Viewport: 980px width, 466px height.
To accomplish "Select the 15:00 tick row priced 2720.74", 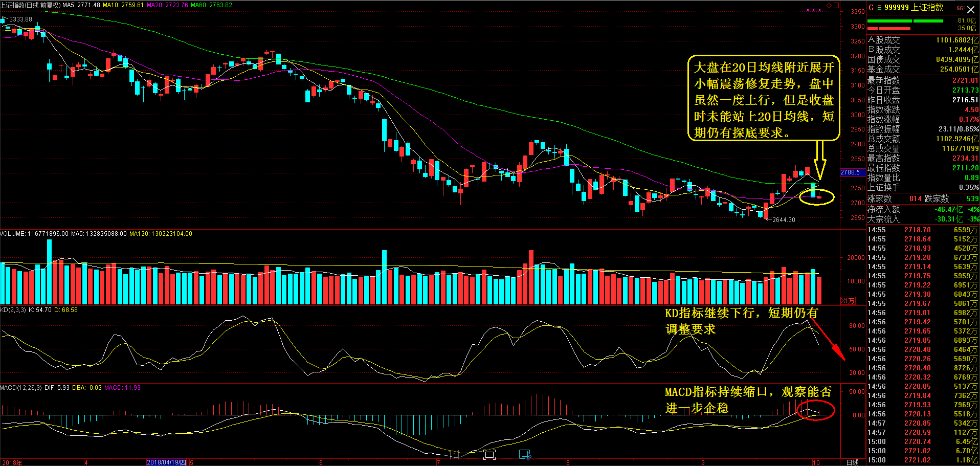I will pos(923,441).
